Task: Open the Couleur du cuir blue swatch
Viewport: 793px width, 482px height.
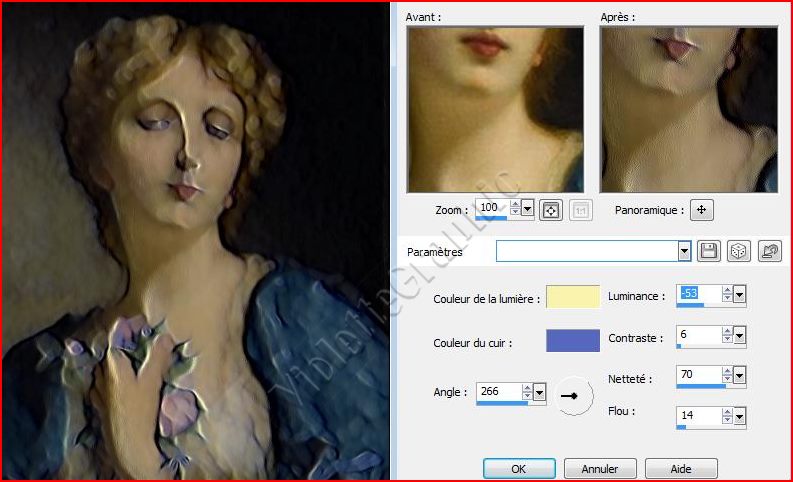Action: coord(573,341)
